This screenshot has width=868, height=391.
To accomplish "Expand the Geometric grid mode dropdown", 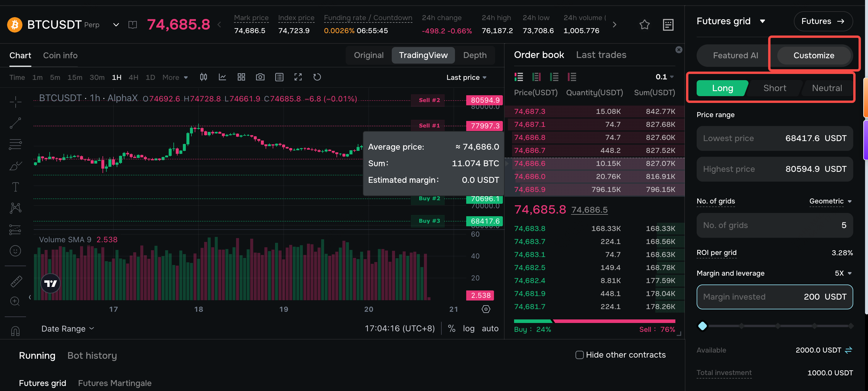I will [830, 201].
